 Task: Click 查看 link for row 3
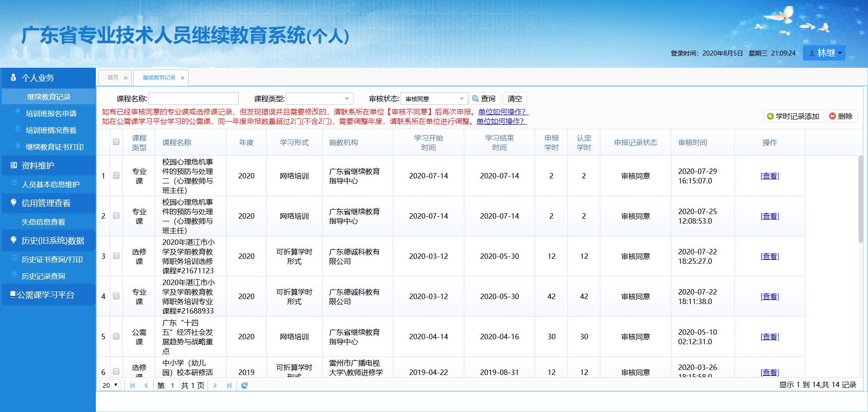pyautogui.click(x=770, y=256)
